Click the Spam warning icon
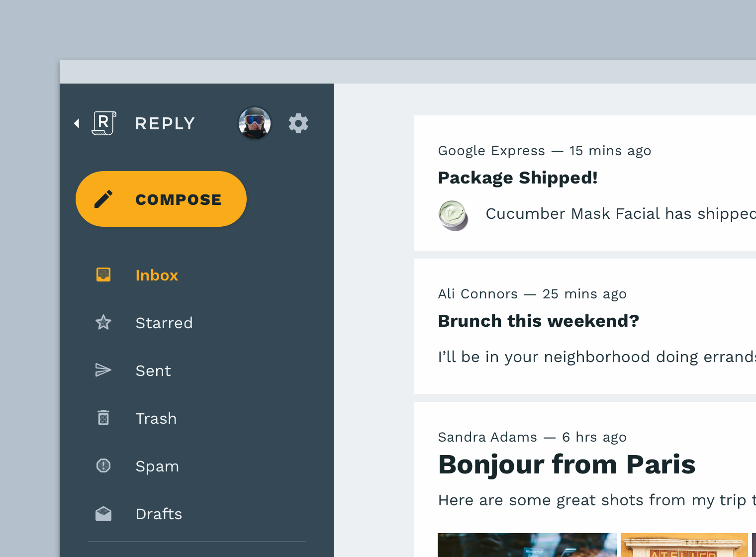Screen dimensions: 756x557 (x=103, y=465)
